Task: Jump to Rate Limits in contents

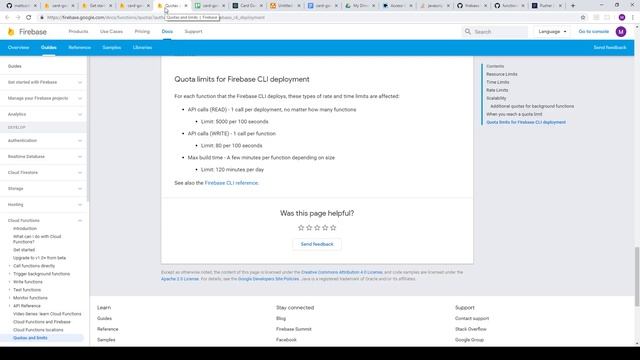Action: [497, 90]
